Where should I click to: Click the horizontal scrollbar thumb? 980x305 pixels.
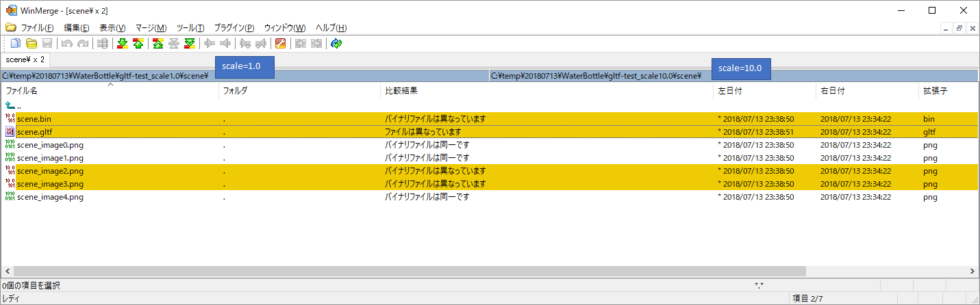tap(410, 271)
